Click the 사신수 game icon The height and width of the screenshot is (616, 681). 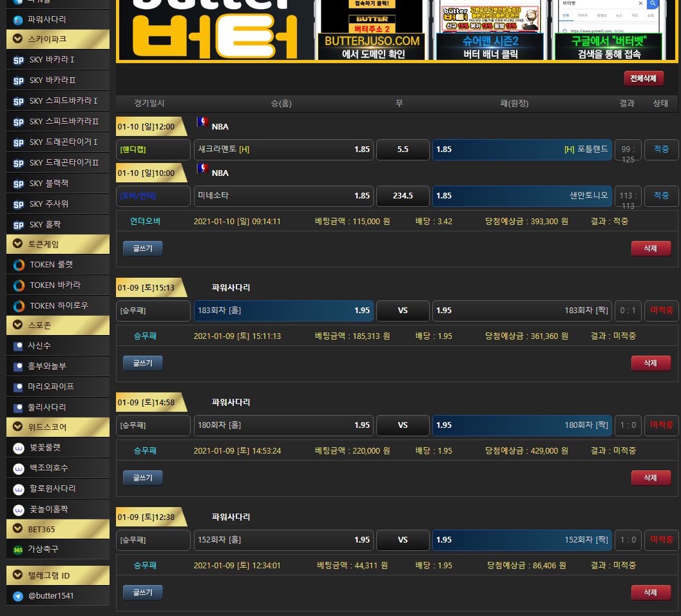click(18, 346)
